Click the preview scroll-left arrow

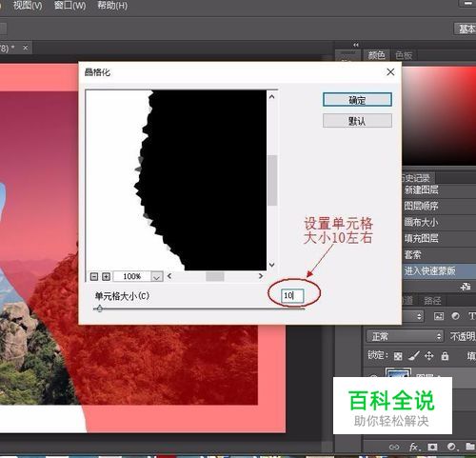point(169,276)
